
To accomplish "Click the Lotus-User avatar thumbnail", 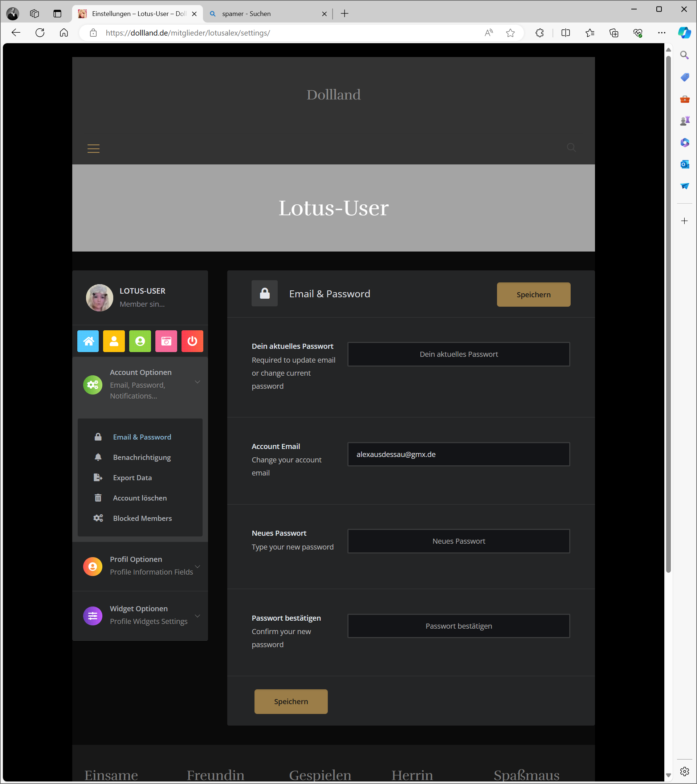I will coord(99,297).
